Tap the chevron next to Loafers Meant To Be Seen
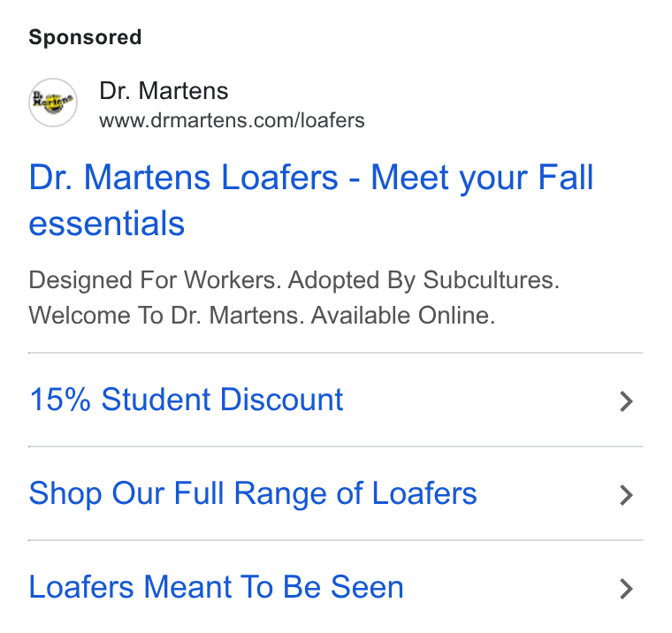Image resolution: width=672 pixels, height=633 pixels. click(x=626, y=589)
